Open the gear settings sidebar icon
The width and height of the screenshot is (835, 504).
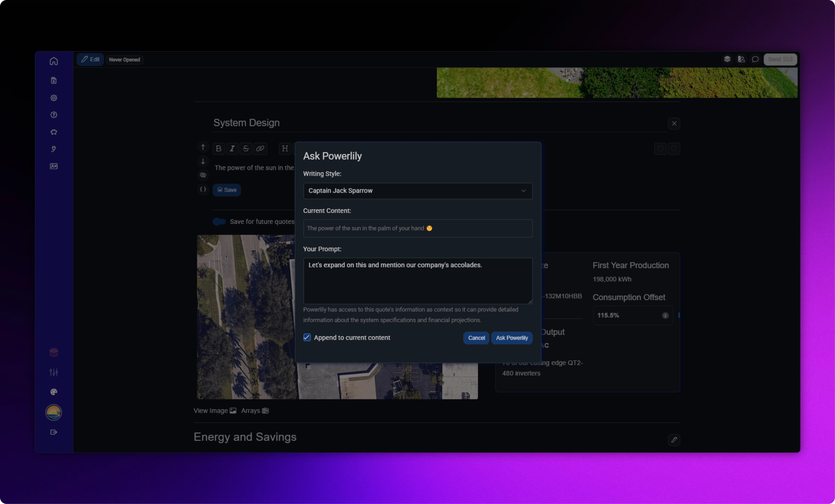pyautogui.click(x=54, y=98)
